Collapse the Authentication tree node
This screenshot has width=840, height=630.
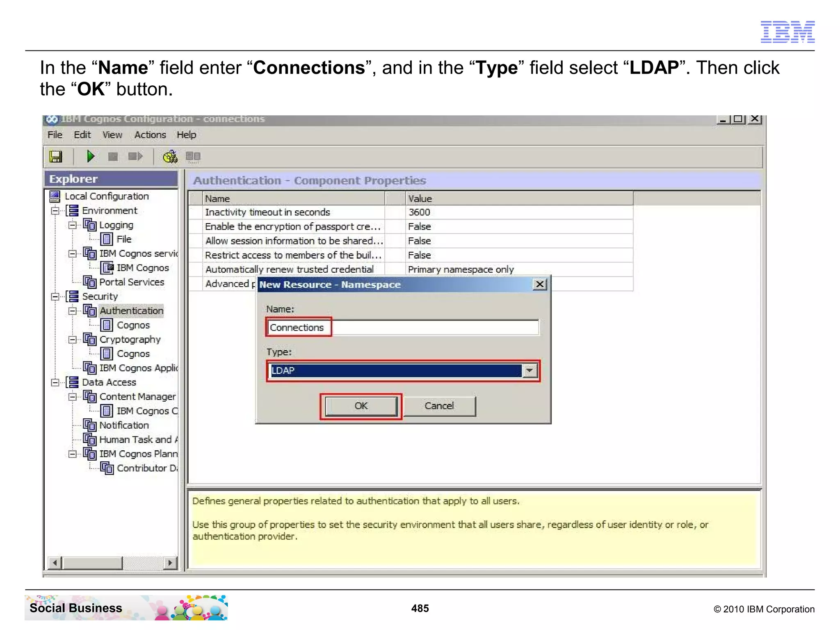pos(72,311)
